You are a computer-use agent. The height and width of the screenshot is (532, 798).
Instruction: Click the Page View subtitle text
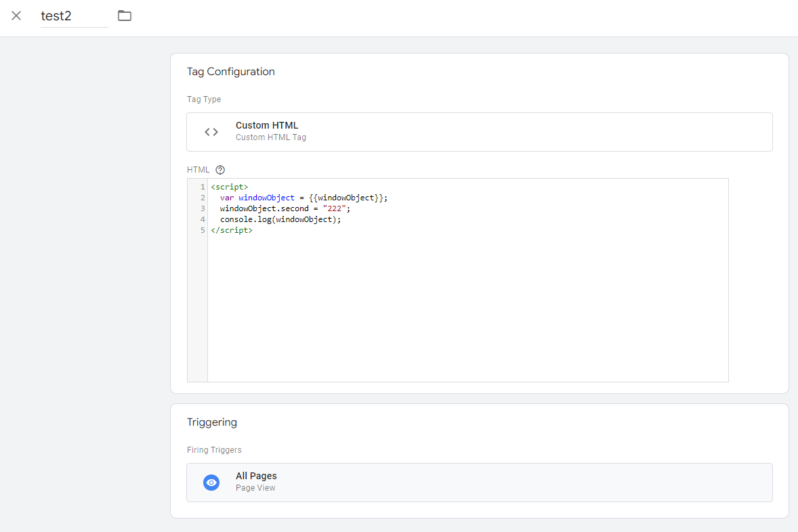(255, 488)
